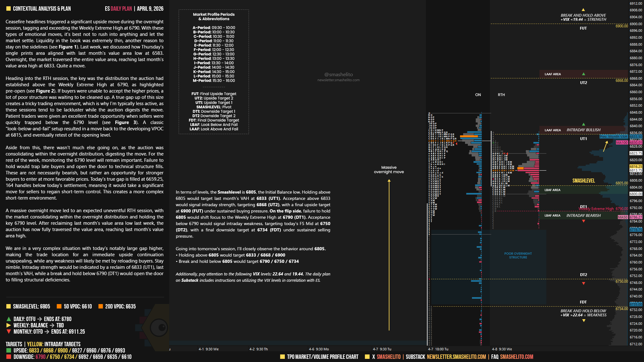Click the eye logo icon at bottom left
The height and width of the screenshot is (362, 644).
[158, 327]
